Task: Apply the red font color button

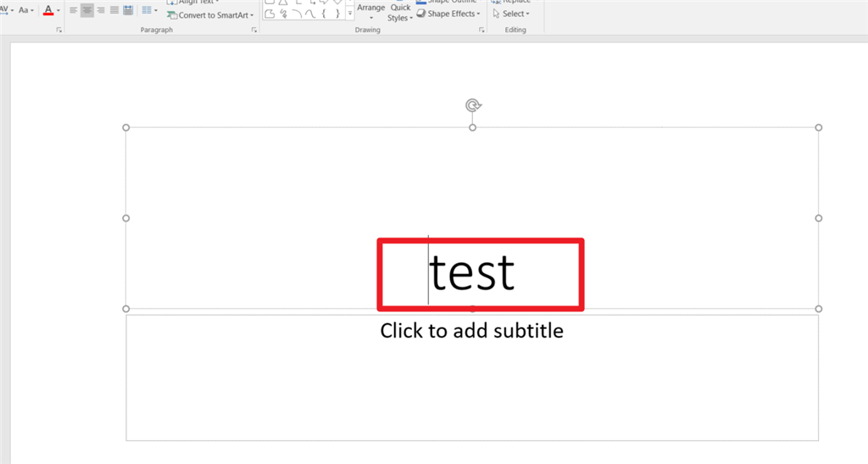Action: point(48,10)
